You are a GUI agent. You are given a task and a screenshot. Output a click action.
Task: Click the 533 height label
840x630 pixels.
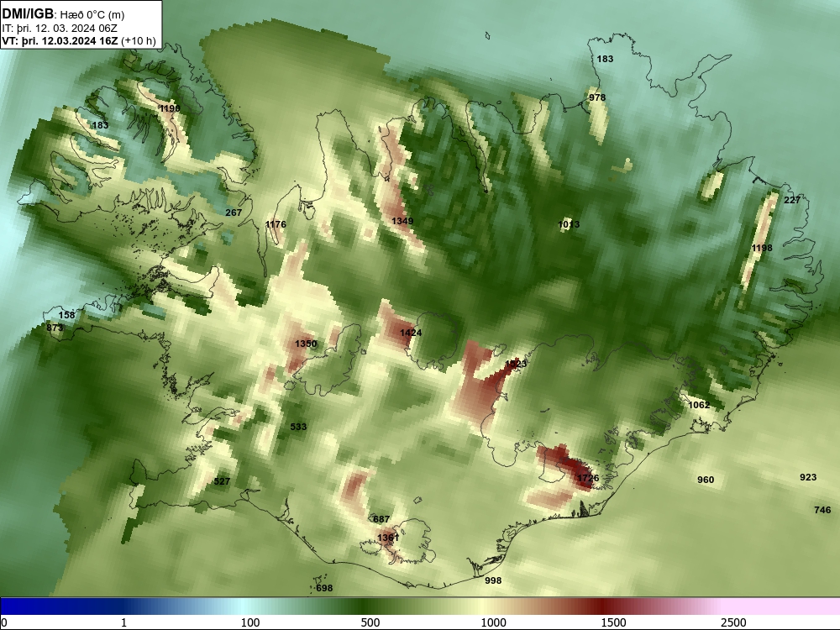point(298,427)
